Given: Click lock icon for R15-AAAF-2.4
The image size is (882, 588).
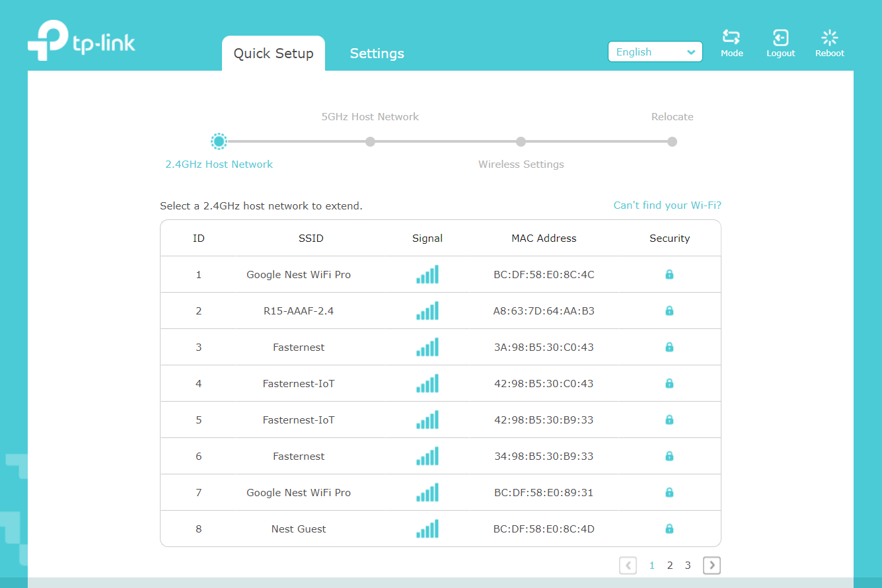Looking at the screenshot, I should pyautogui.click(x=669, y=311).
